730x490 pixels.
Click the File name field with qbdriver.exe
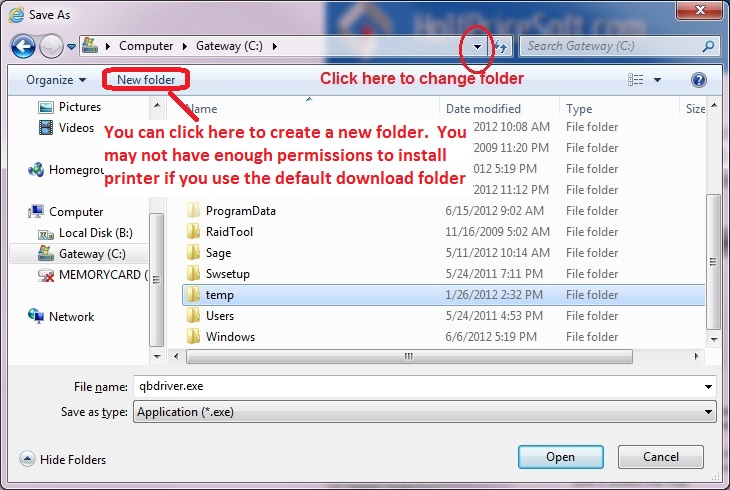coord(417,387)
